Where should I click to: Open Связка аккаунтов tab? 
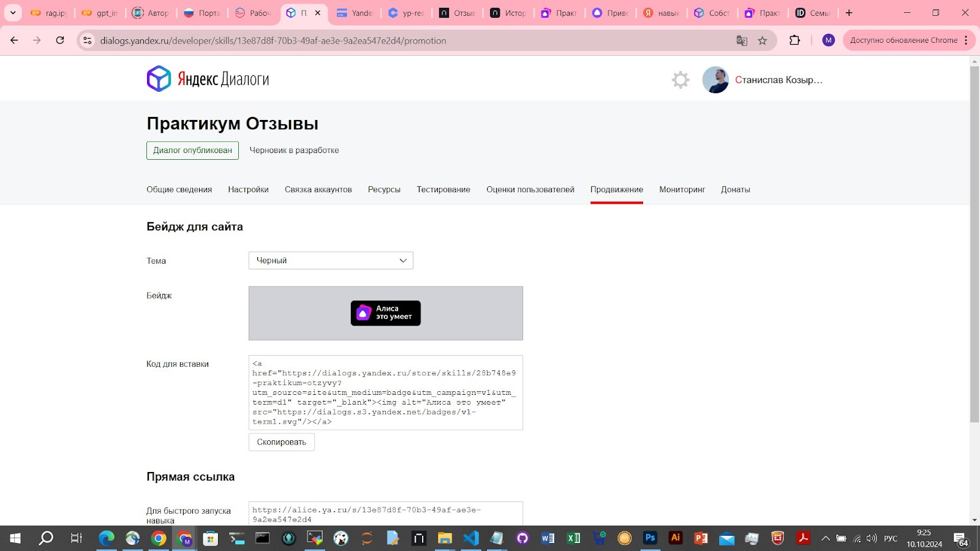click(x=318, y=189)
